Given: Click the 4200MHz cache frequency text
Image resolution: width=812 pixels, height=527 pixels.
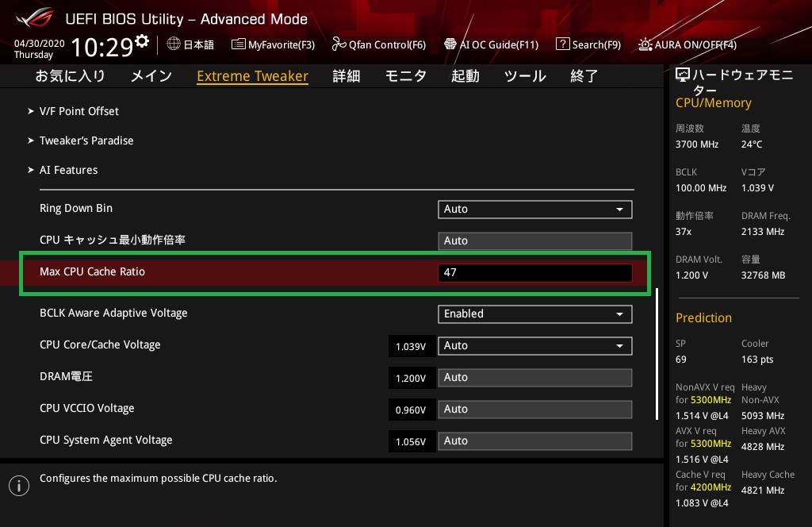Looking at the screenshot, I should [710, 487].
